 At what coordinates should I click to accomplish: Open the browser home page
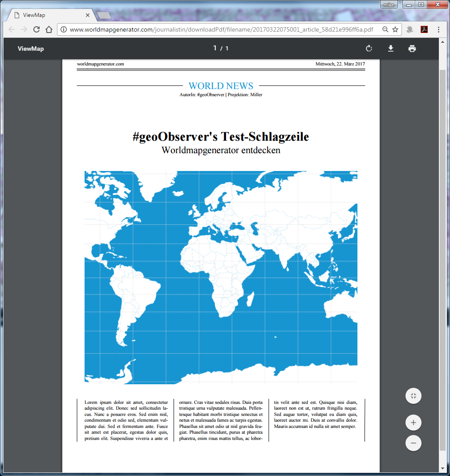(49, 29)
